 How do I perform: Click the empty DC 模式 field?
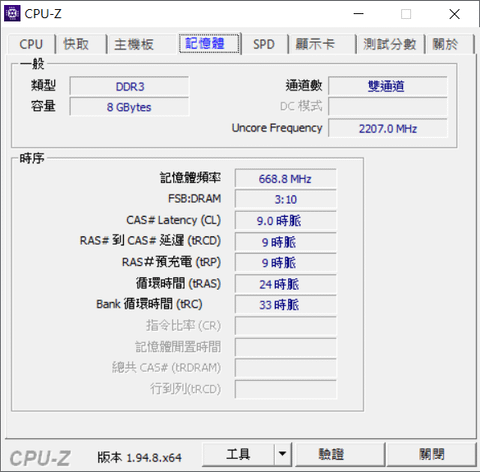[387, 107]
